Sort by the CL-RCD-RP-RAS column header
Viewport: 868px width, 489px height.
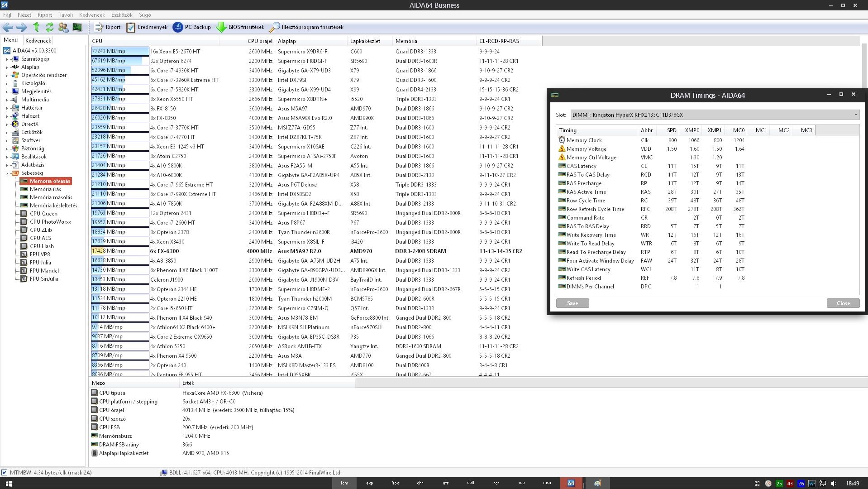pos(509,41)
